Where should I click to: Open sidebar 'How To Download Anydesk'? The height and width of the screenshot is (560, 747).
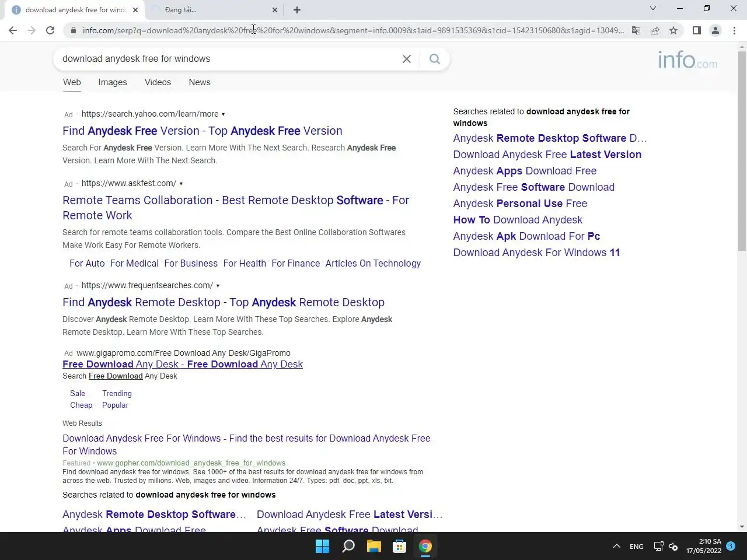point(518,220)
